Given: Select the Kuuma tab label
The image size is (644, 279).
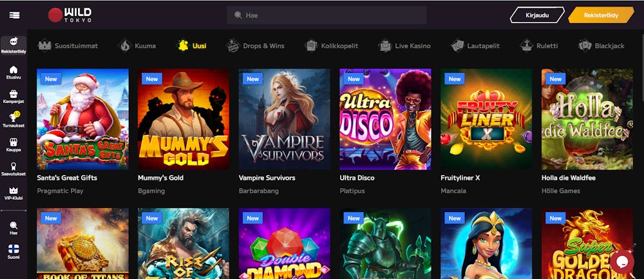Looking at the screenshot, I should click(x=146, y=46).
